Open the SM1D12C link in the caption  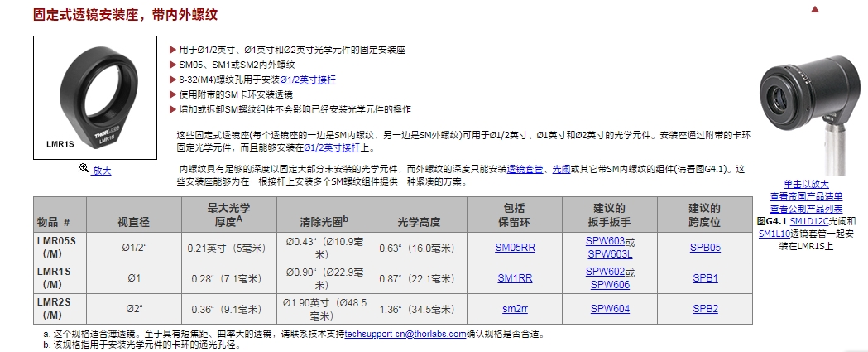[809, 220]
